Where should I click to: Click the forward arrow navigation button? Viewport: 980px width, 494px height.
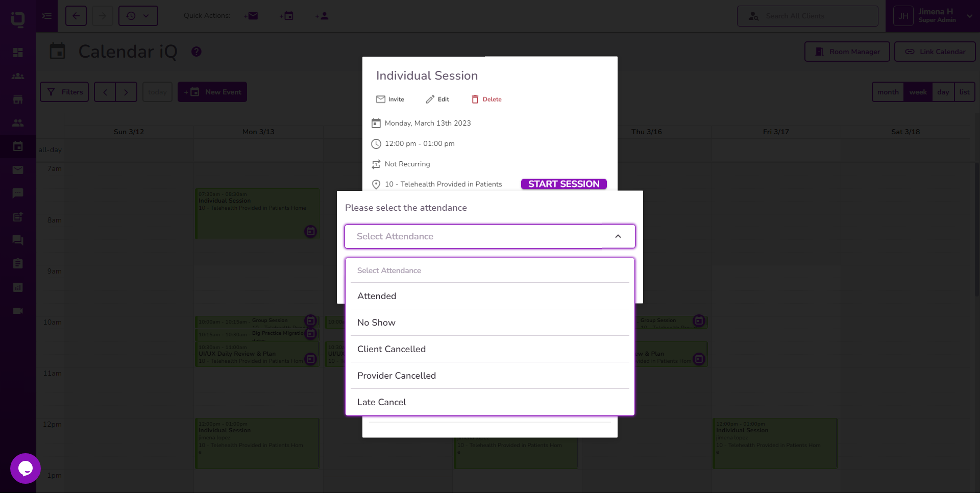point(102,16)
